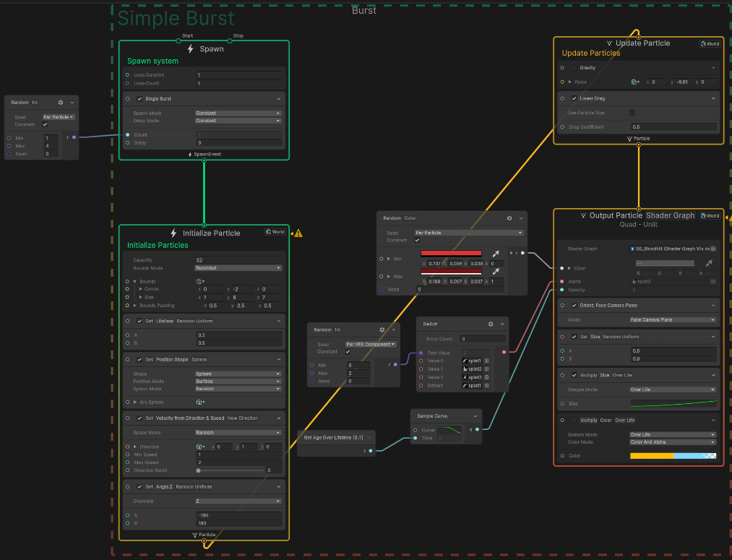Toggle World space badge on Update Particle
The width and height of the screenshot is (732, 560).
coord(709,43)
